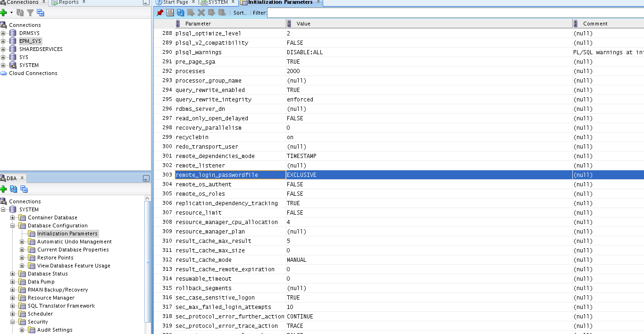Click the Sort.. button
The height and width of the screenshot is (334, 644).
[240, 13]
